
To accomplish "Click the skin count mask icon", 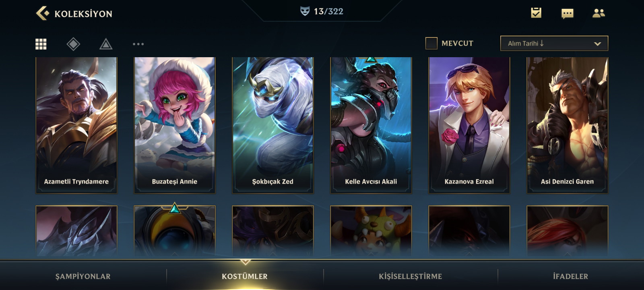I will 305,11.
